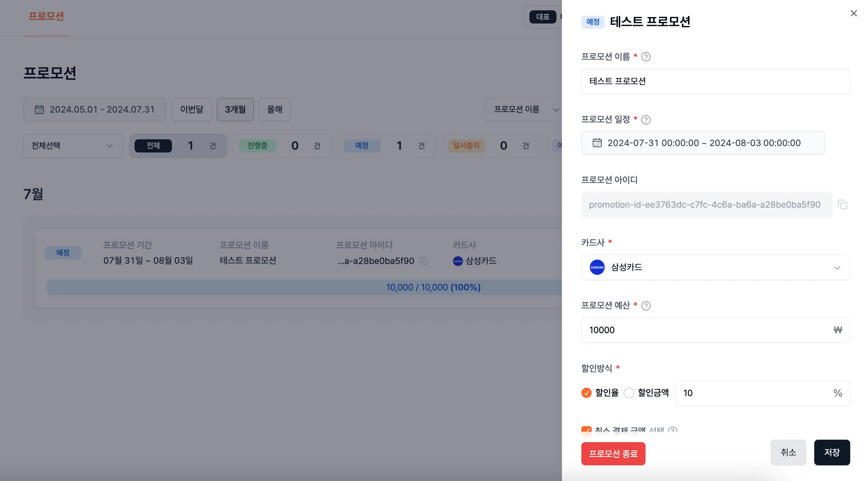
Task: Click calendar icon in 프로모션 일정 field
Action: pos(597,143)
